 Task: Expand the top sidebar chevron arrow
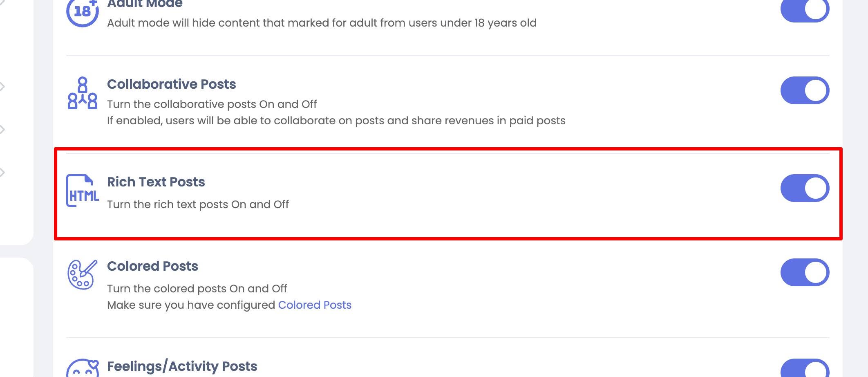2,87
